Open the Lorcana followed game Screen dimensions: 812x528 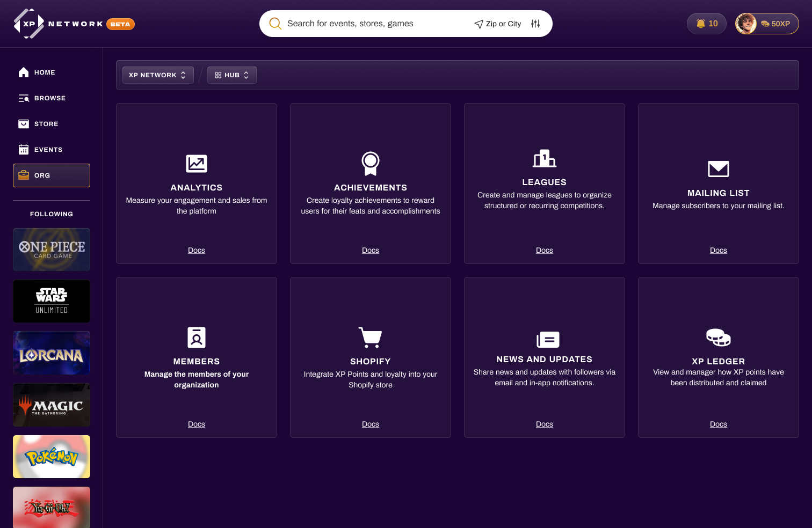pyautogui.click(x=51, y=353)
